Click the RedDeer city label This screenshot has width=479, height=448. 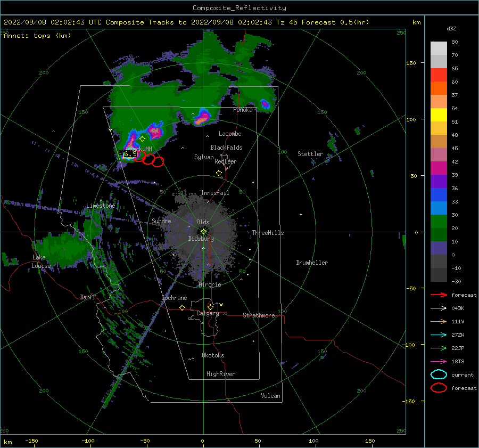pos(226,161)
